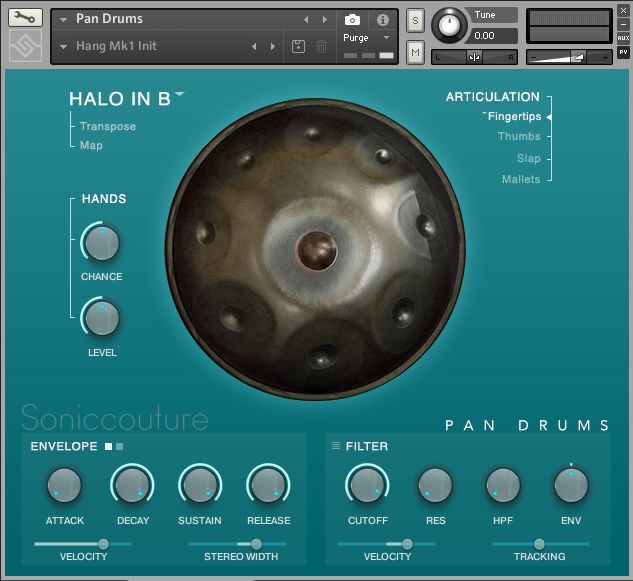Screen dimensions: 633x581
Task: Delete snapshot with the trash icon
Action: pyautogui.click(x=321, y=46)
